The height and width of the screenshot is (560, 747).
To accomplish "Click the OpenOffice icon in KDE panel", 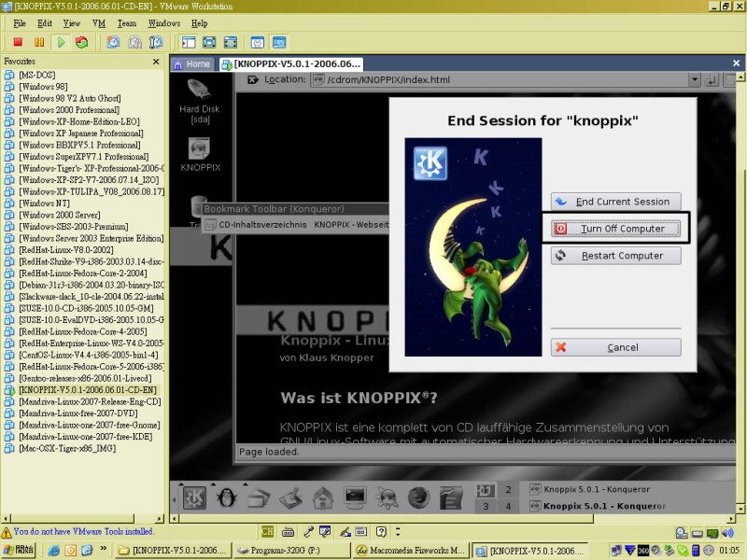I will point(451,497).
